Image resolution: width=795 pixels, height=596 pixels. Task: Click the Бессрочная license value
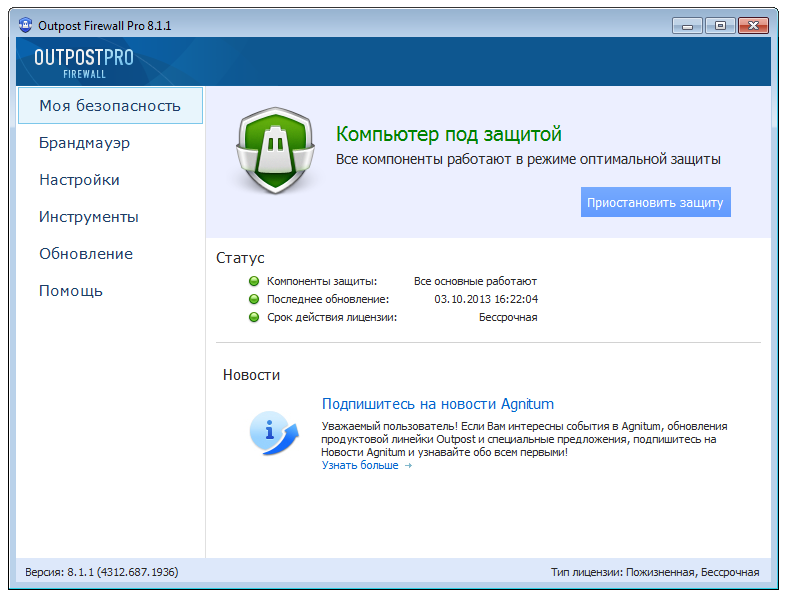(x=508, y=317)
